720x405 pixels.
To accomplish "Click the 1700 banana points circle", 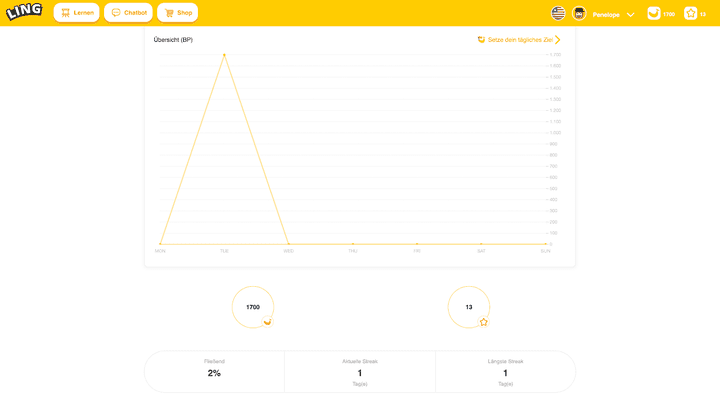I will pyautogui.click(x=252, y=307).
